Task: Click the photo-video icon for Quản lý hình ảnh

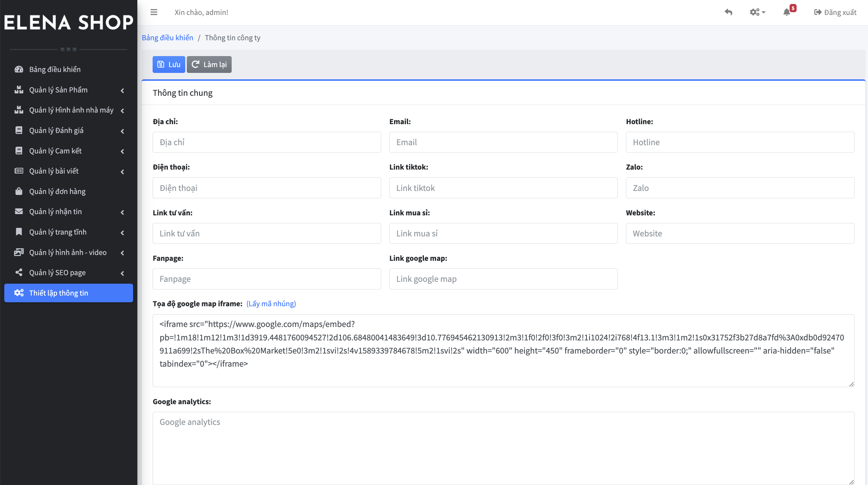Action: pyautogui.click(x=19, y=252)
